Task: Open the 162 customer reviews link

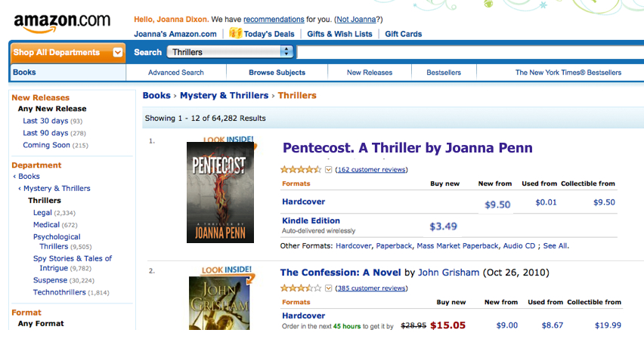Action: [371, 169]
